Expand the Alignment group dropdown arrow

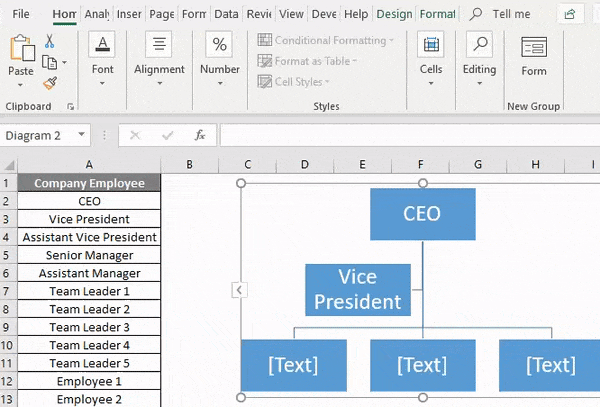pos(160,83)
